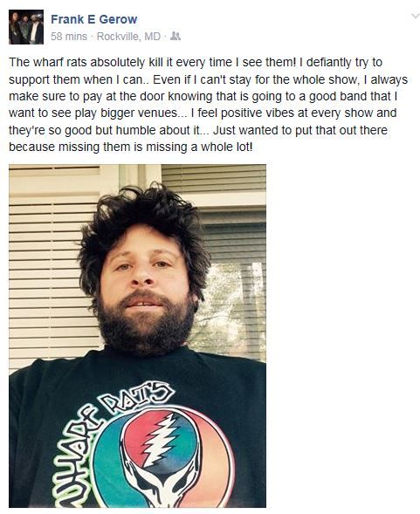Enlarge the attached selfie photo

(137, 336)
